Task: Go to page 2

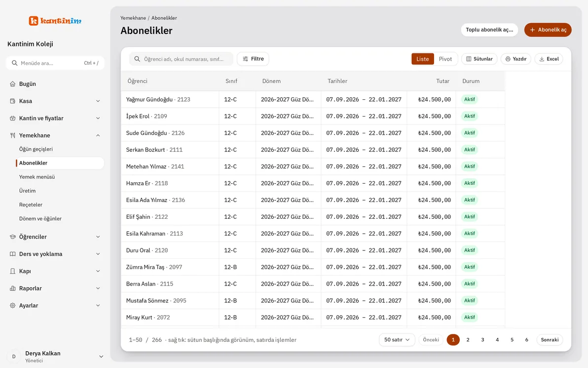Action: 468,340
